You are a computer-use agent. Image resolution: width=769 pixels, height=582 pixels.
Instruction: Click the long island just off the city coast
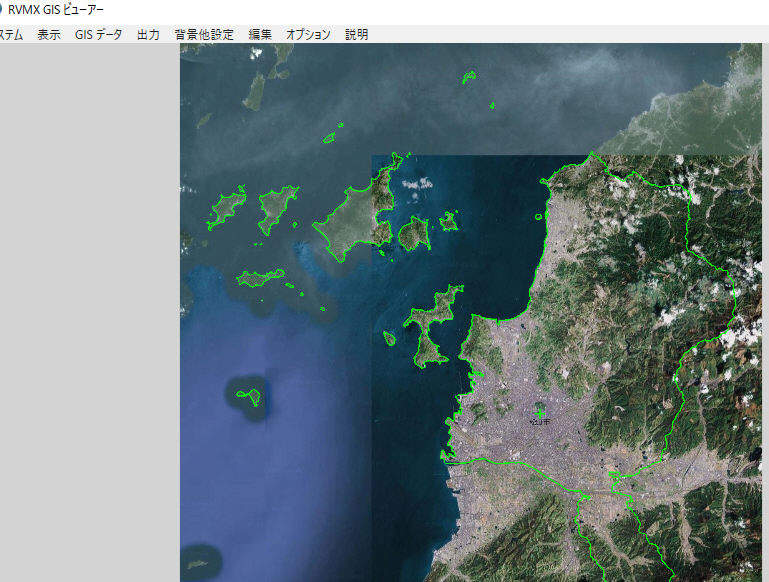pos(432,325)
